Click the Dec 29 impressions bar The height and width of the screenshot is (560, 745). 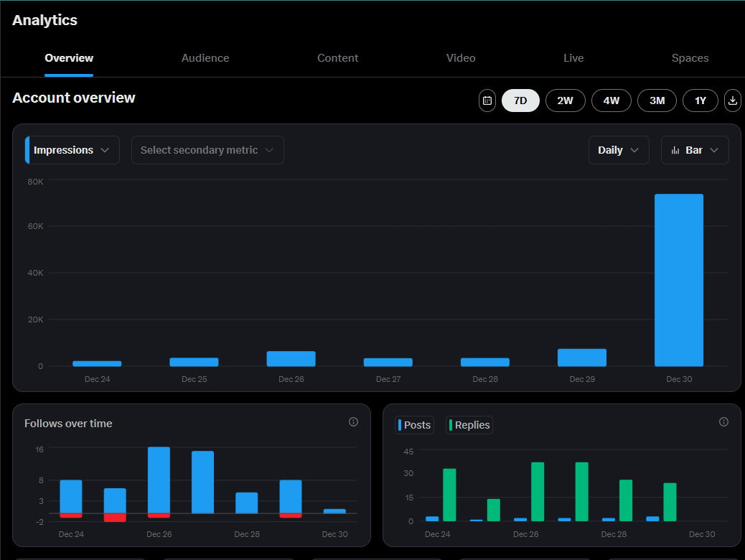coord(581,358)
